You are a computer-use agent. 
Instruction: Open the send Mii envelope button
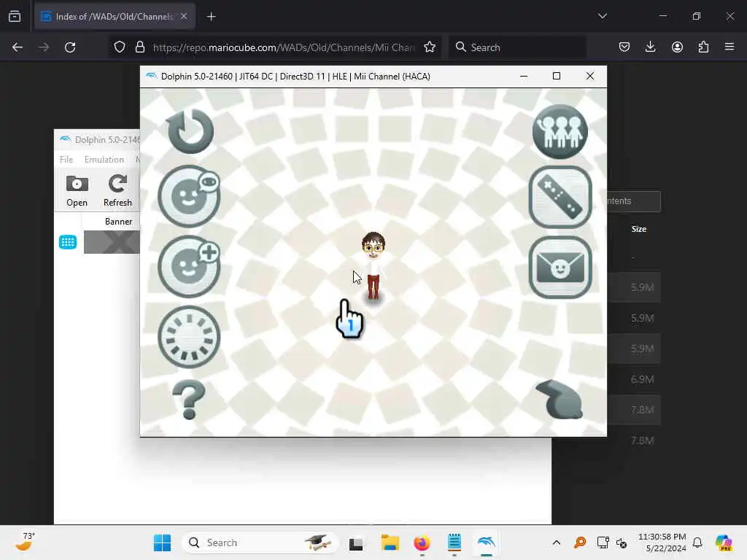point(560,267)
